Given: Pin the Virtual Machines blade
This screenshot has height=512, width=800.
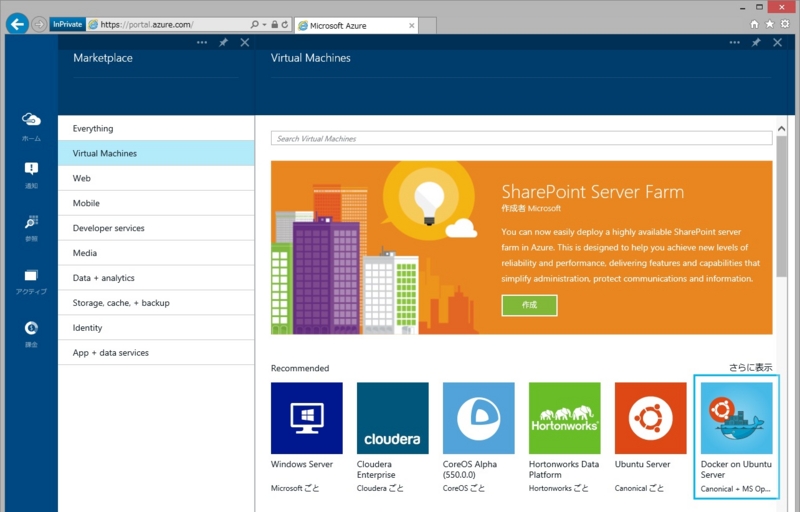Looking at the screenshot, I should point(756,42).
